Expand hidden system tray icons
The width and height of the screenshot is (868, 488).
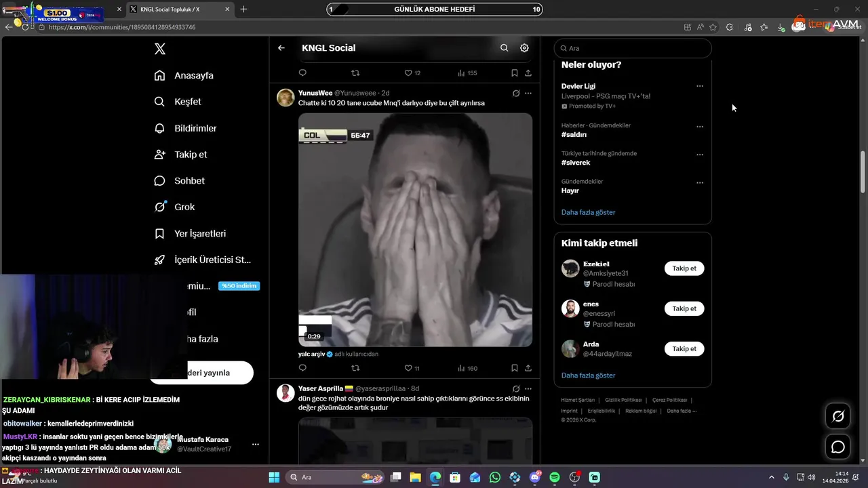coord(772,477)
